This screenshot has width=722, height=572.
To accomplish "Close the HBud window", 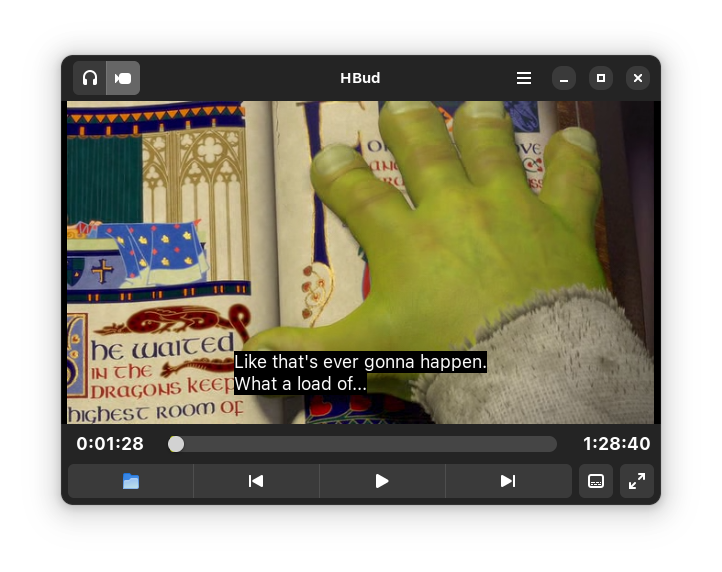I will [638, 78].
